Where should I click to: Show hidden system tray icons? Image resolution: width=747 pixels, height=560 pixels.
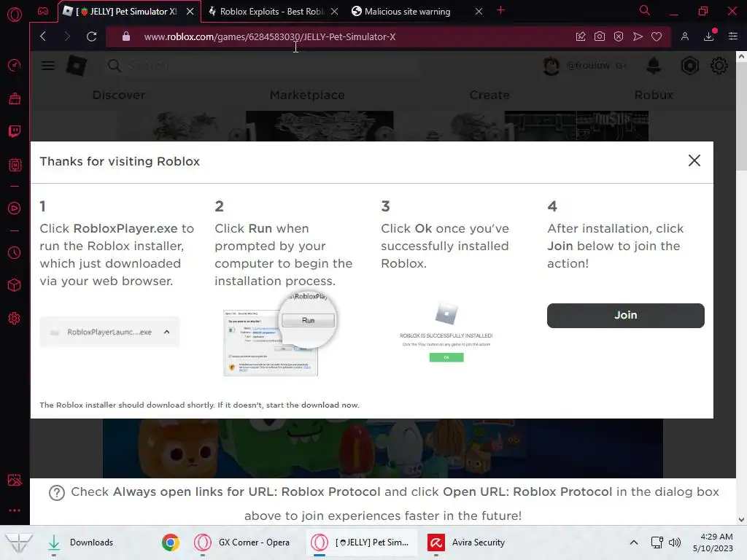634,542
